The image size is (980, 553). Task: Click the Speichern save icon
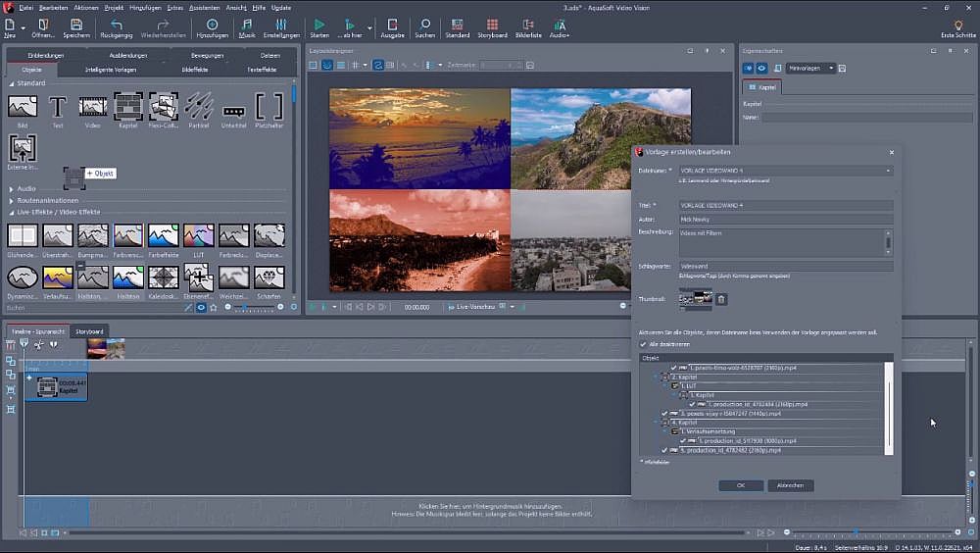point(76,26)
